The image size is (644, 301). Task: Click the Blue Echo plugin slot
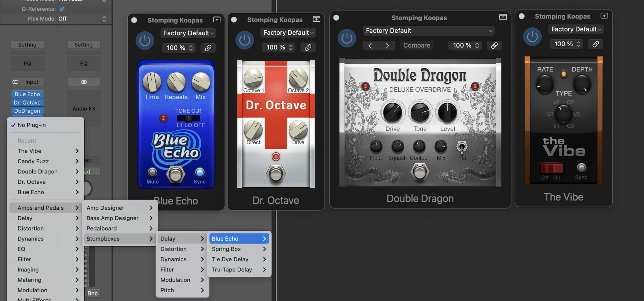[x=27, y=94]
